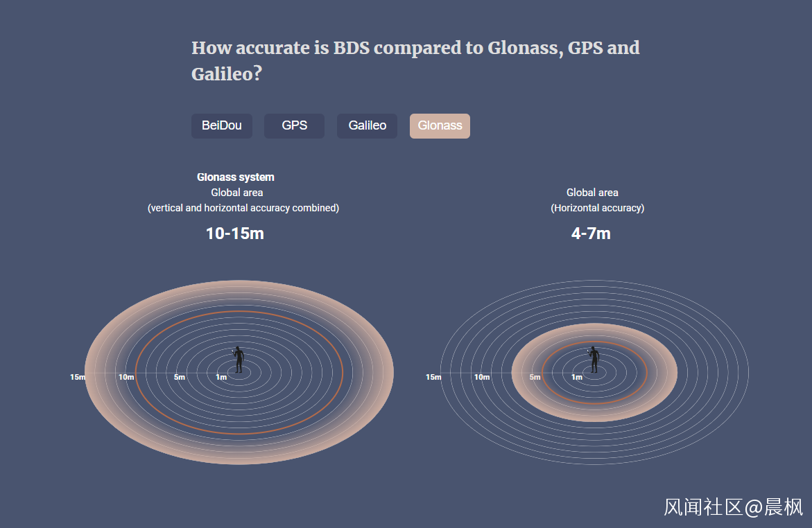Click the page title about BDS accuracy
This screenshot has height=528, width=812.
coord(416,60)
